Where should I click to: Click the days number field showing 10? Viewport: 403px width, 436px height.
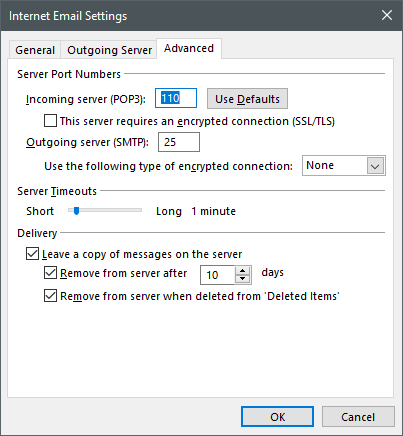point(218,275)
